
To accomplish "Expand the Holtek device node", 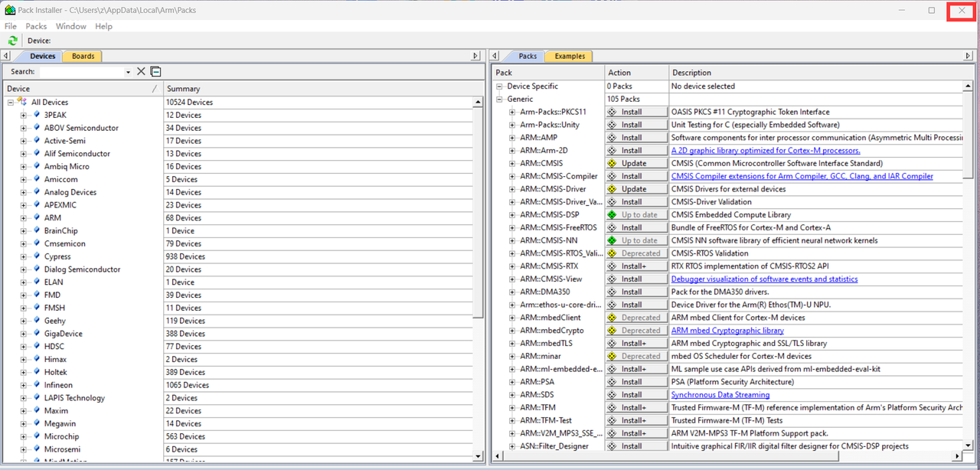I will pos(24,372).
